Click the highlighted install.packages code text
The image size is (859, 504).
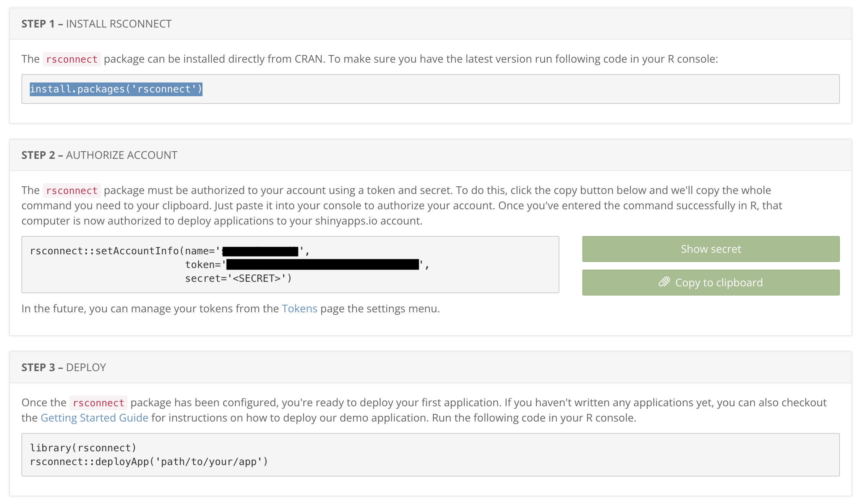116,89
